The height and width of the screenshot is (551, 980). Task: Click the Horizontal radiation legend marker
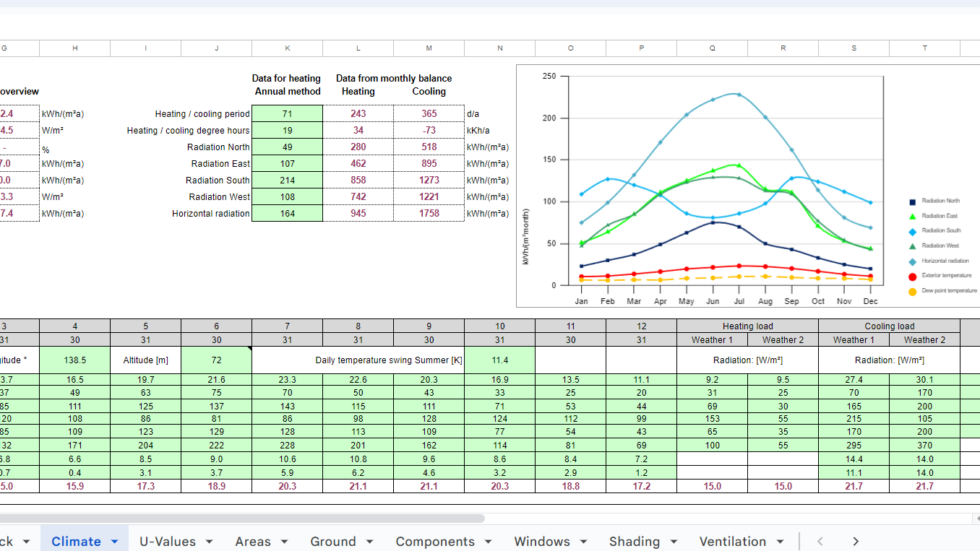[914, 260]
